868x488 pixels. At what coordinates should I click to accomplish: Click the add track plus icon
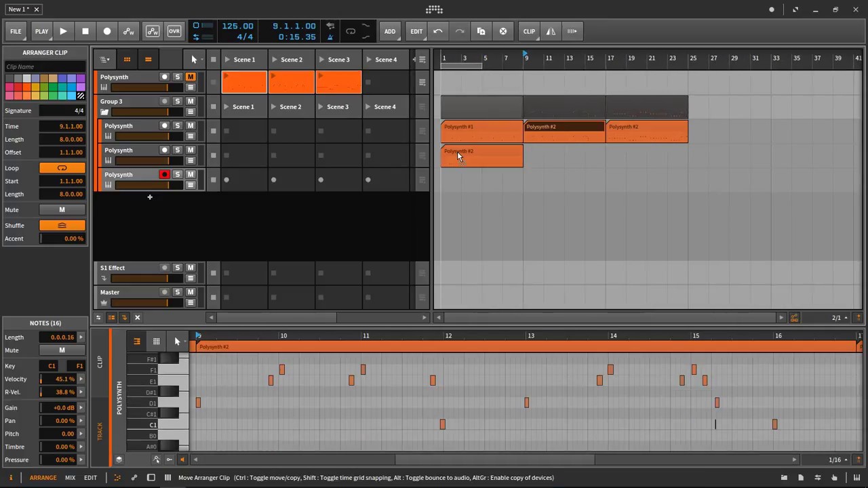point(150,197)
